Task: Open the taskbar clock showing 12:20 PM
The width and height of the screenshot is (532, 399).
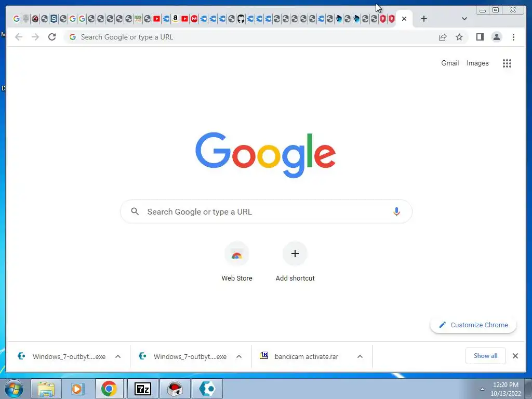Action: [506, 389]
